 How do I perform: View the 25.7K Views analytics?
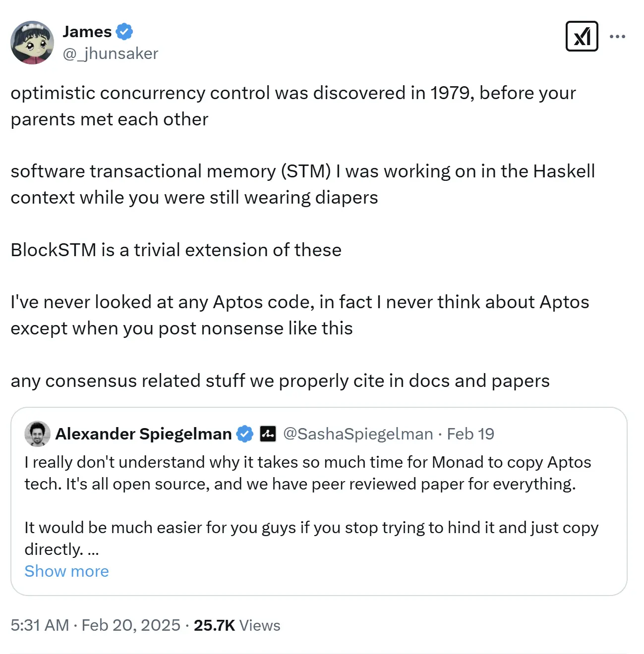point(237,625)
